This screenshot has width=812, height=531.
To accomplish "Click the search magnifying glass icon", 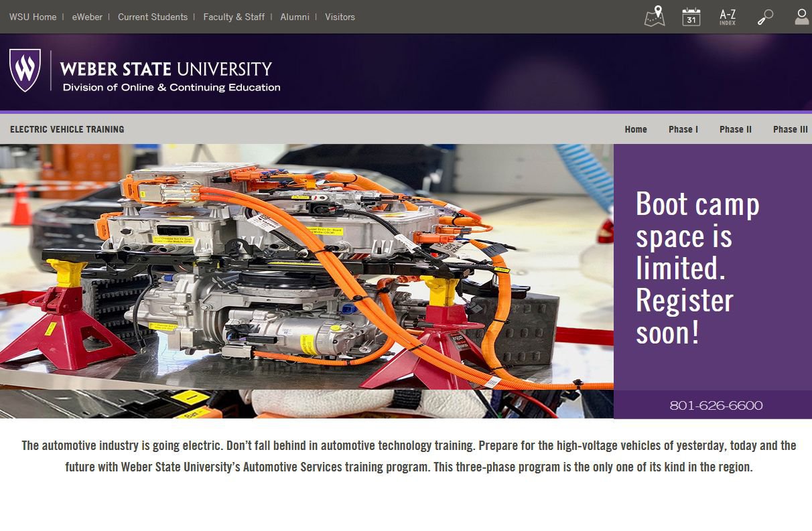I will click(765, 17).
